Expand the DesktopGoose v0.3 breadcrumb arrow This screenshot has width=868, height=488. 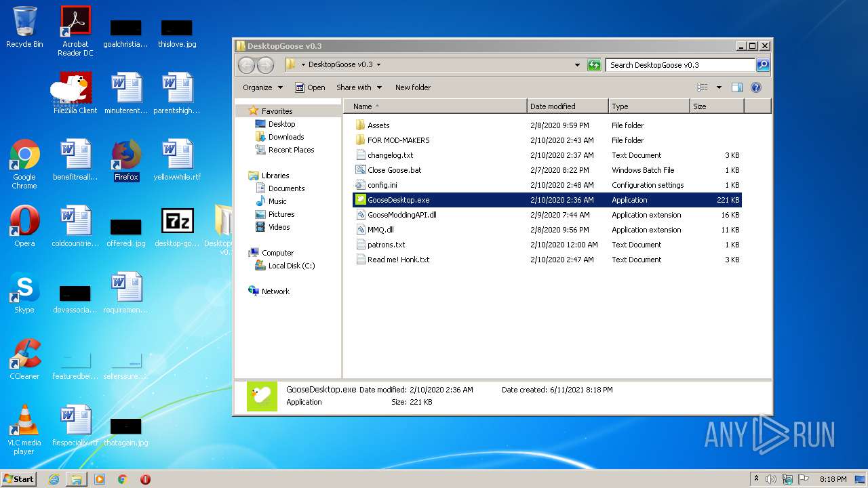point(378,65)
